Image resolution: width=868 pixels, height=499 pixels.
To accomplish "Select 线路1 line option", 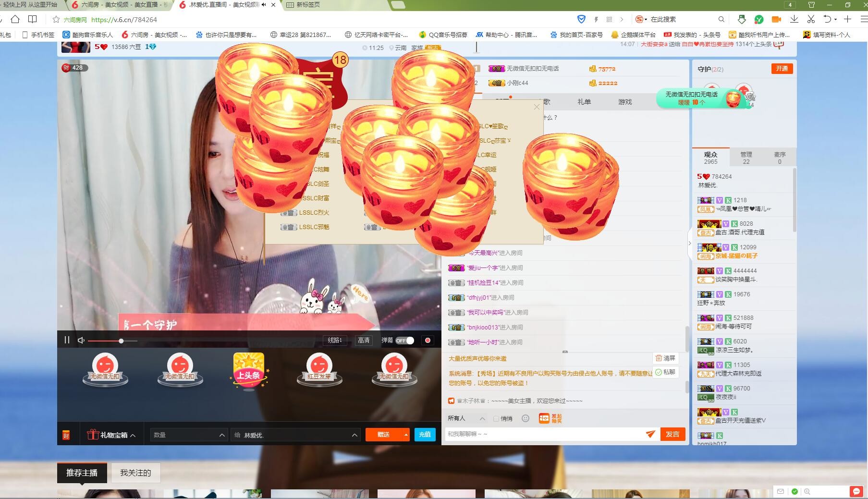I will 335,340.
